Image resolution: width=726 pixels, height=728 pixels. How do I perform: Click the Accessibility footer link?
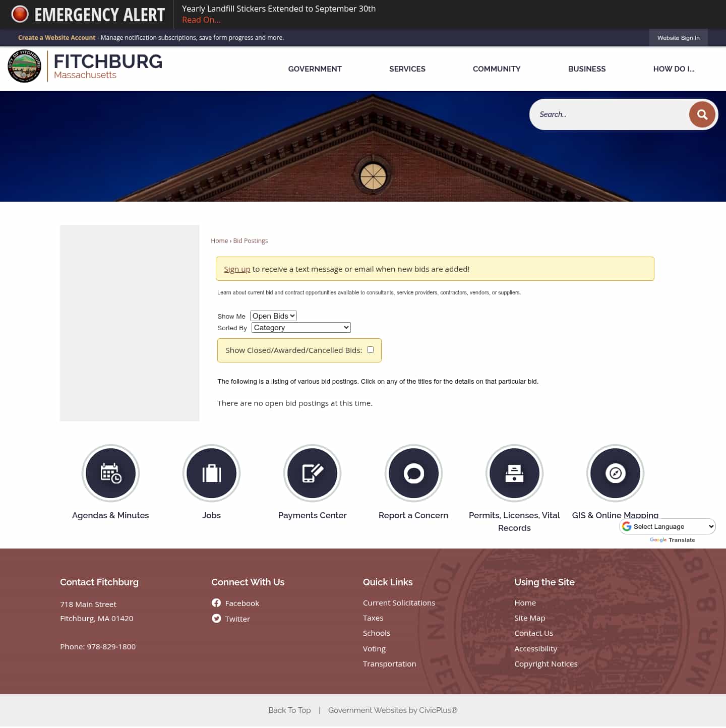point(535,649)
